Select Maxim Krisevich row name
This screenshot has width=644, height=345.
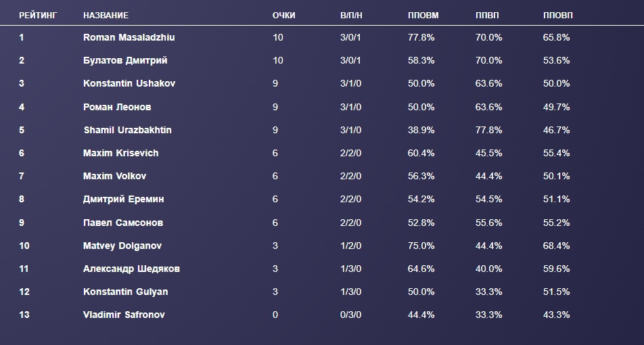click(120, 153)
